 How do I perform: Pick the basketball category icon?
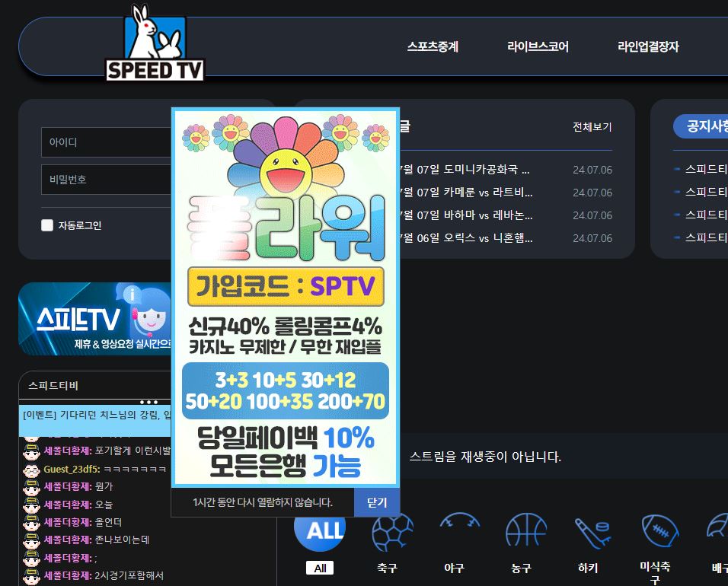coord(526,531)
